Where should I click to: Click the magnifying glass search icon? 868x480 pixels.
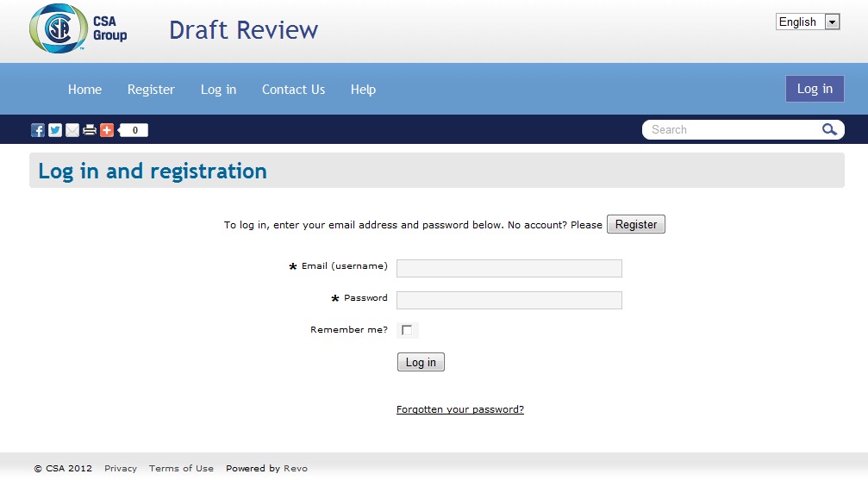pyautogui.click(x=828, y=129)
